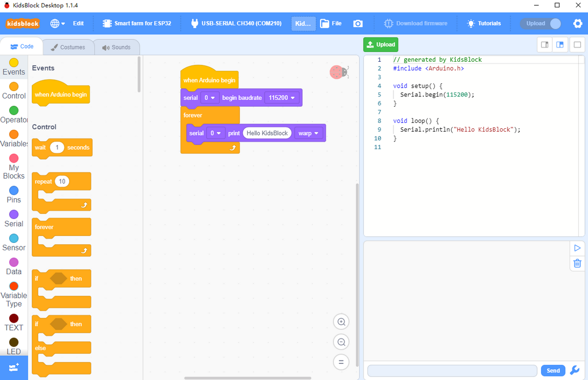Open the File menu
The width and height of the screenshot is (588, 380).
pyautogui.click(x=331, y=24)
